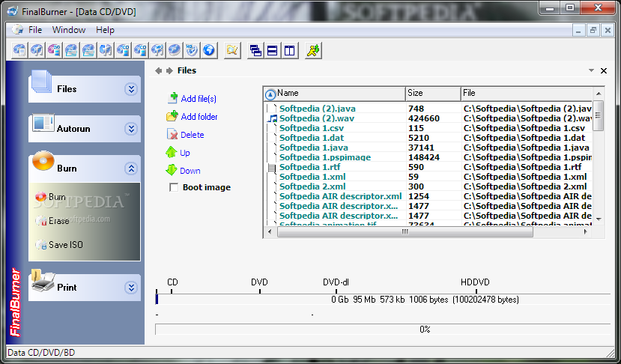Click the forward arrow beside Files heading
This screenshot has width=621, height=364.
tap(169, 70)
